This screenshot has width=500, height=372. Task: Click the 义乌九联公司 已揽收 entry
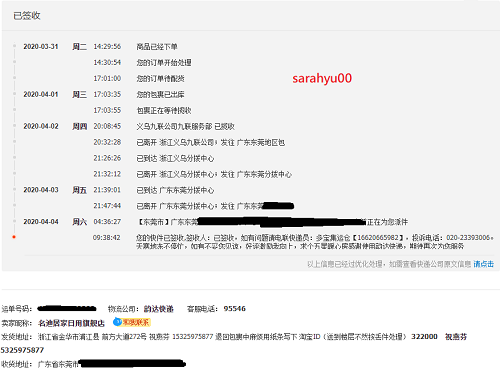tap(185, 126)
